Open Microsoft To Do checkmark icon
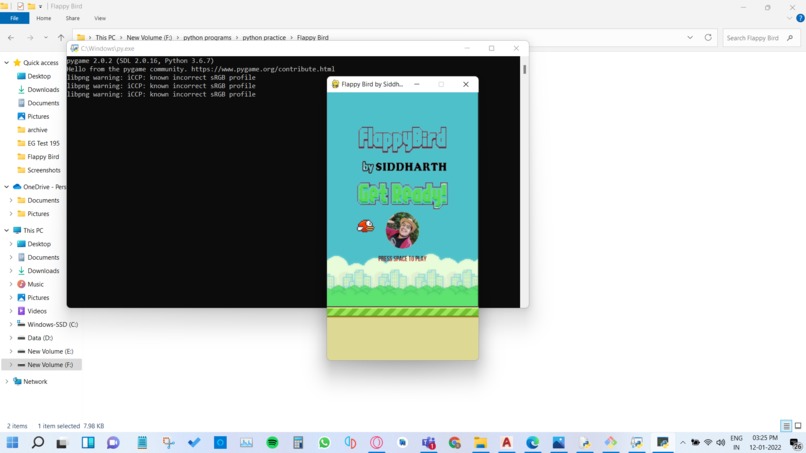Image resolution: width=806 pixels, height=453 pixels. click(x=194, y=442)
